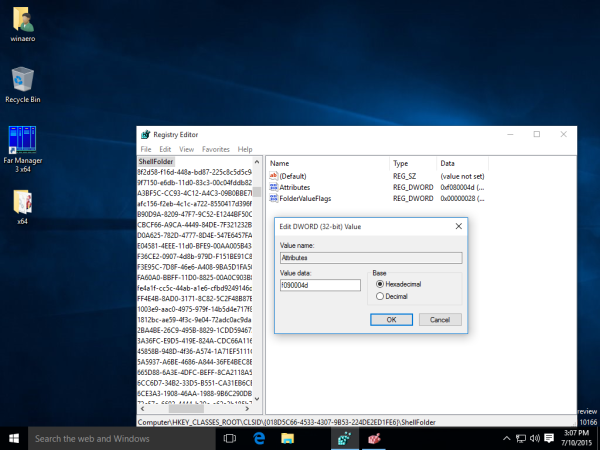Image resolution: width=600 pixels, height=450 pixels.
Task: Open the Edit menu
Action: pyautogui.click(x=165, y=149)
